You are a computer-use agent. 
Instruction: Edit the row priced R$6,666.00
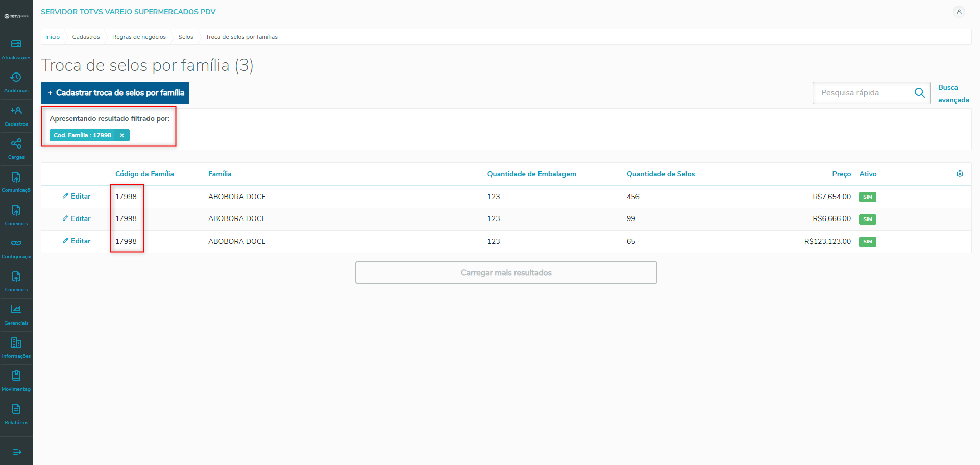click(77, 218)
